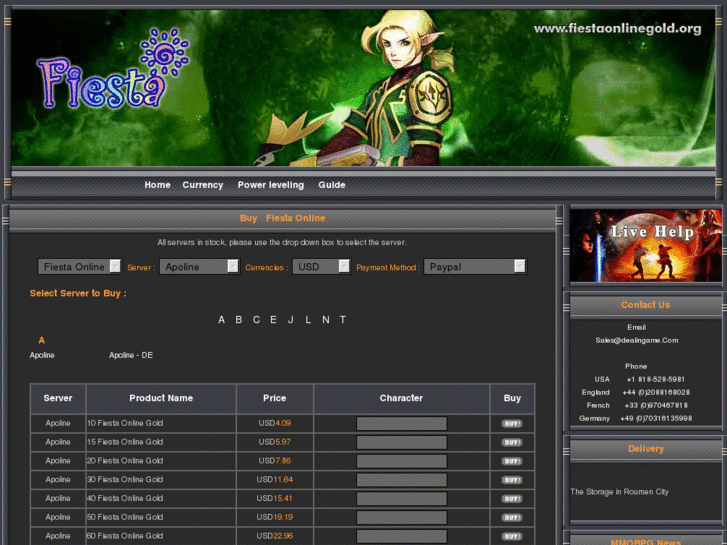This screenshot has height=545, width=727.
Task: Focus Character field for 60 Gold row
Action: click(402, 536)
